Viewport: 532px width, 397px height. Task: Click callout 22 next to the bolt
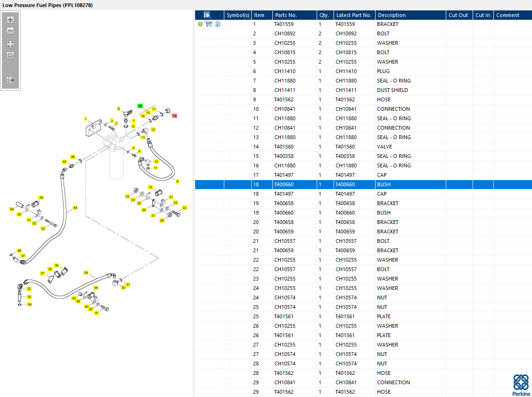coord(184,208)
